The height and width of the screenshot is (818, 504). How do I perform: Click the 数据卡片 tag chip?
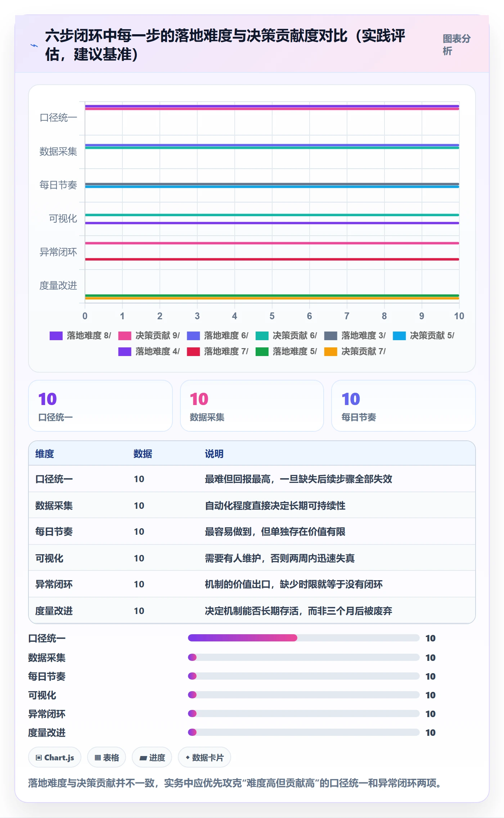[x=204, y=757]
